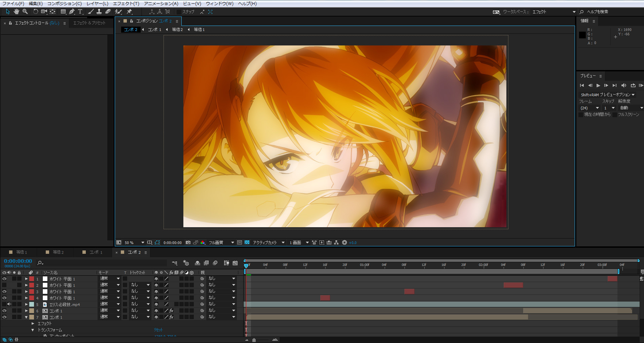Select the Brush tool
The height and width of the screenshot is (343, 644).
coord(91,11)
